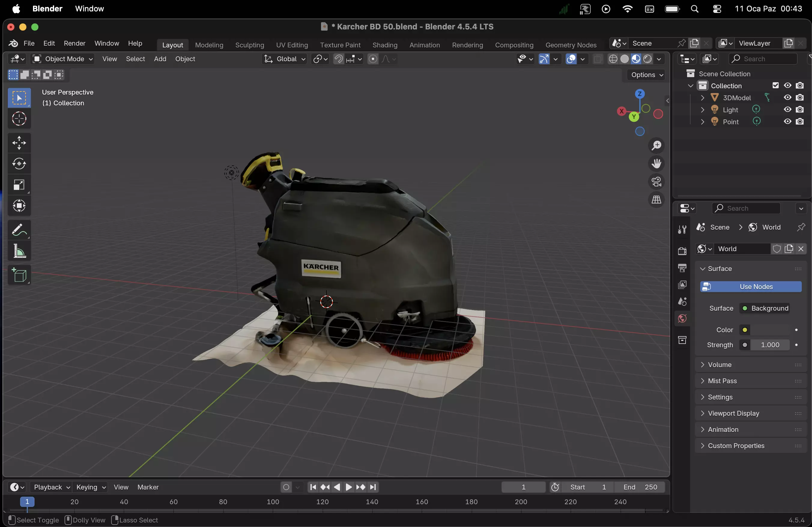Activate the Annotate pencil tool
The width and height of the screenshot is (812, 527).
click(19, 230)
